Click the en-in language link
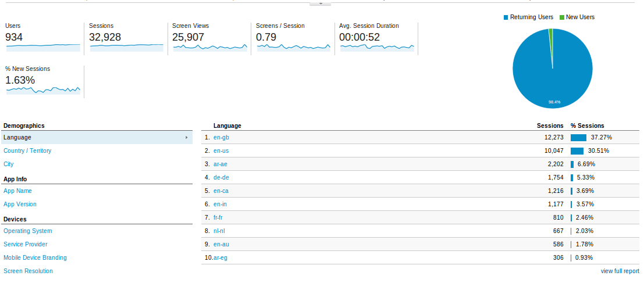Viewport: 644px width, 283px height. point(220,204)
